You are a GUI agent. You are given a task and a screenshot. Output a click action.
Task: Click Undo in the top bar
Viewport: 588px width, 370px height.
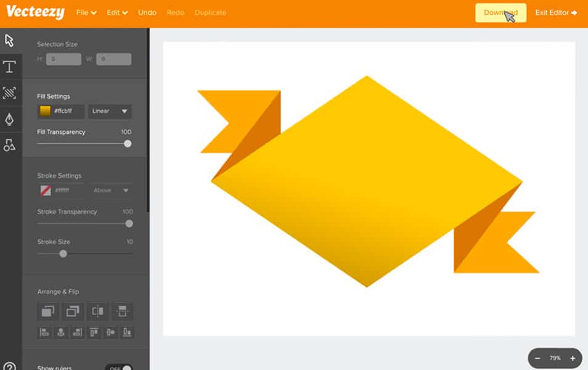click(x=147, y=12)
